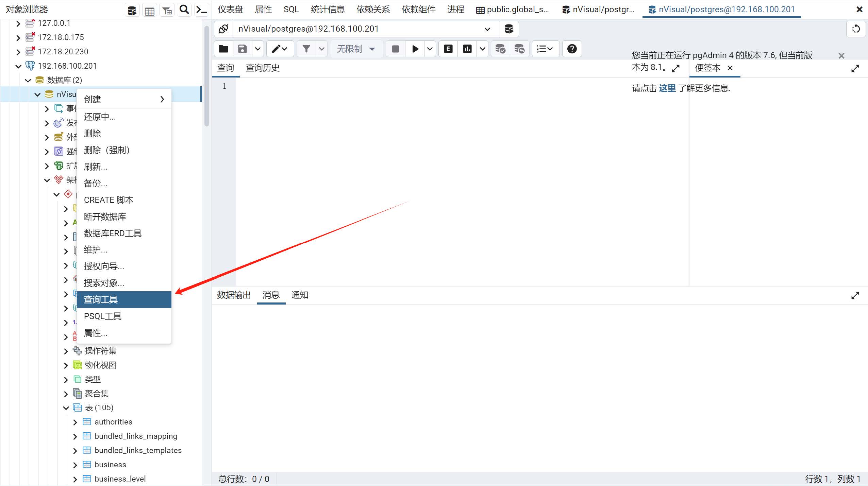Image resolution: width=868 pixels, height=486 pixels.
Task: Click the Open File folder icon
Action: [223, 49]
